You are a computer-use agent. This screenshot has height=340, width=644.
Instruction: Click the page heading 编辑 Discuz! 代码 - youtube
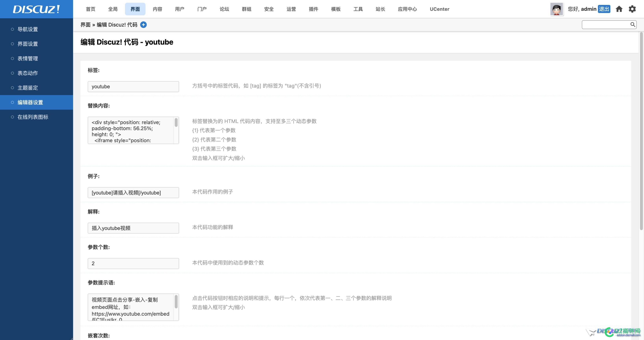click(127, 42)
